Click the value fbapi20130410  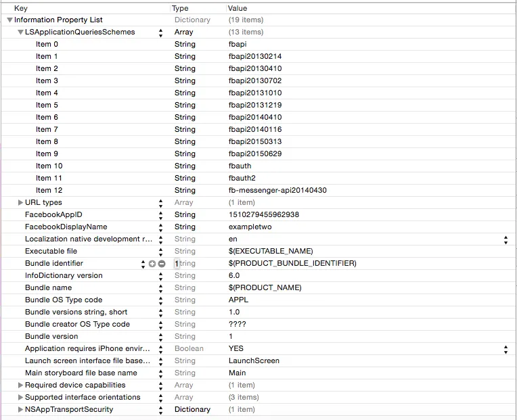tap(255, 68)
